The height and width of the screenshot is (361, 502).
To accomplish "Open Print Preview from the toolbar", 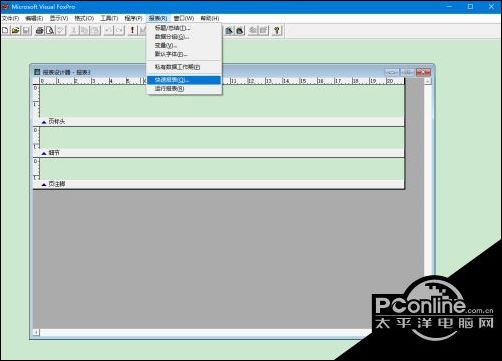I will click(50, 30).
